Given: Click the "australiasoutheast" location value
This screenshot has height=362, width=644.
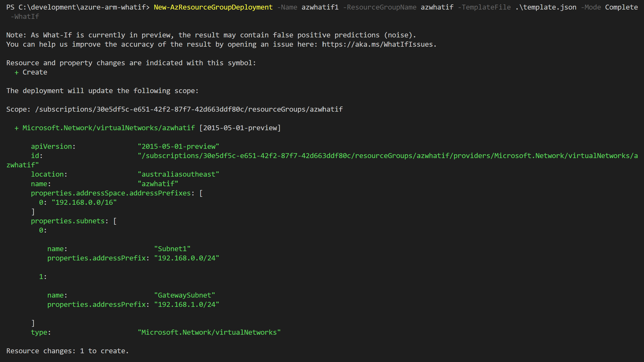Looking at the screenshot, I should pos(178,174).
